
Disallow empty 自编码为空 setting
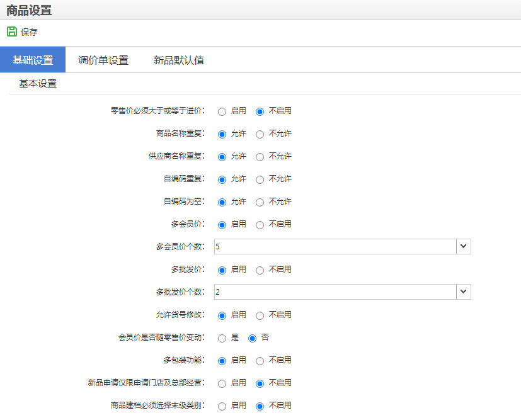[260, 202]
